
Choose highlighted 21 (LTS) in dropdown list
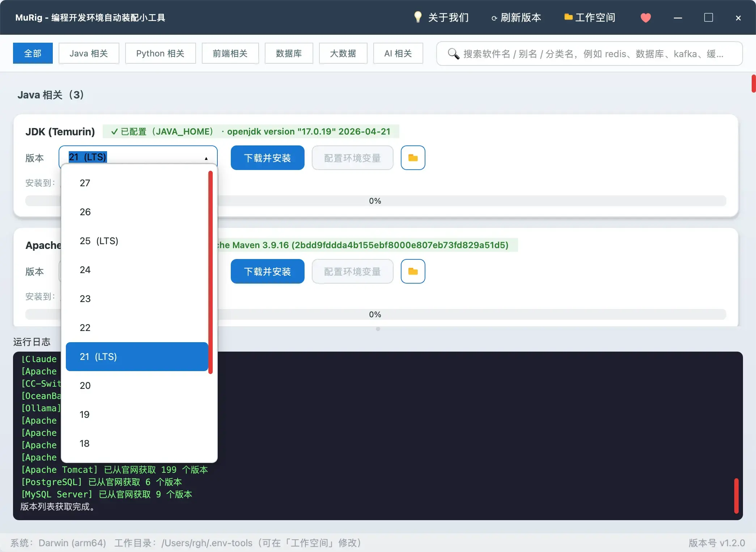click(137, 357)
